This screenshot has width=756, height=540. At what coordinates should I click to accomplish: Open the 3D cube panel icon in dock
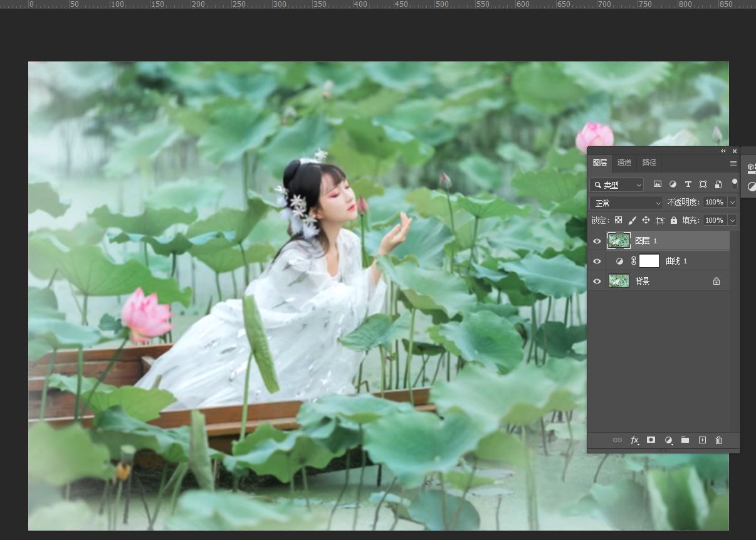coord(751,167)
